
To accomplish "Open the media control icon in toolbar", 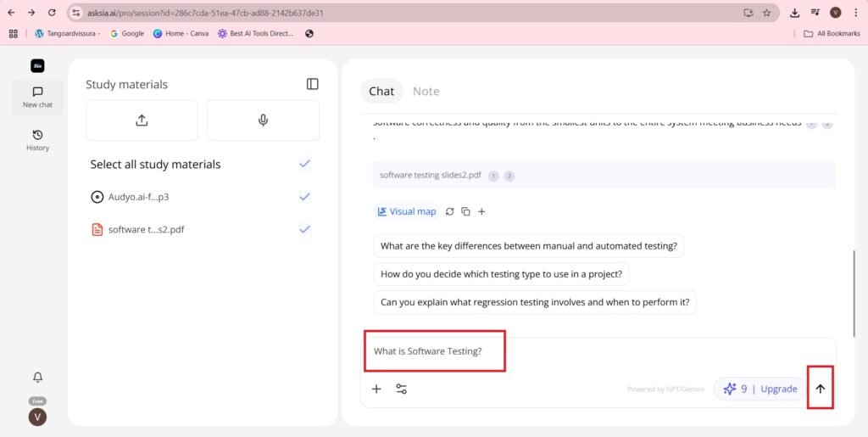I will 815,13.
